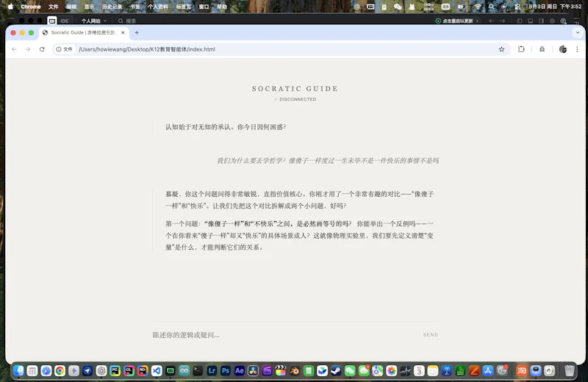The height and width of the screenshot is (382, 588).
Task: Open the 个人资料 menu
Action: pos(158,7)
